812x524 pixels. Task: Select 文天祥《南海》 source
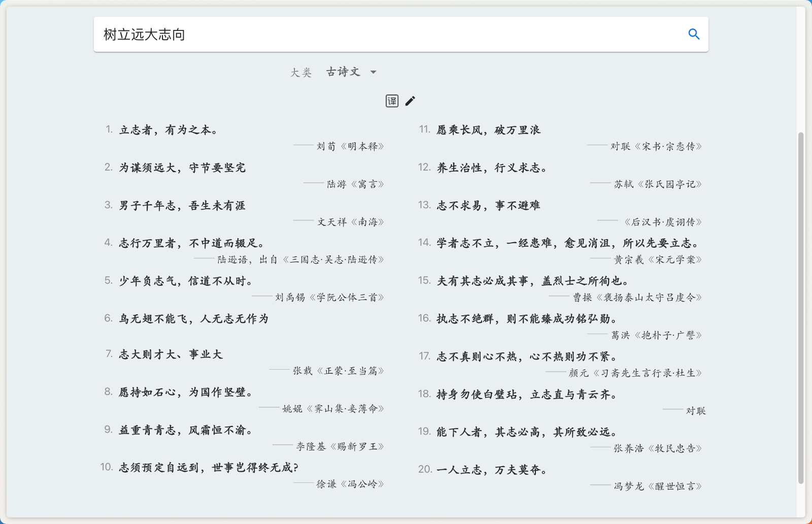tap(351, 221)
